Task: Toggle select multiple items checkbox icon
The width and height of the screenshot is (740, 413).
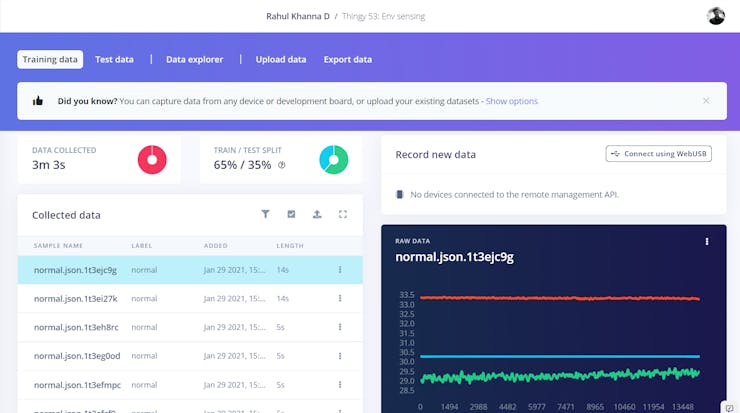Action: [x=291, y=214]
